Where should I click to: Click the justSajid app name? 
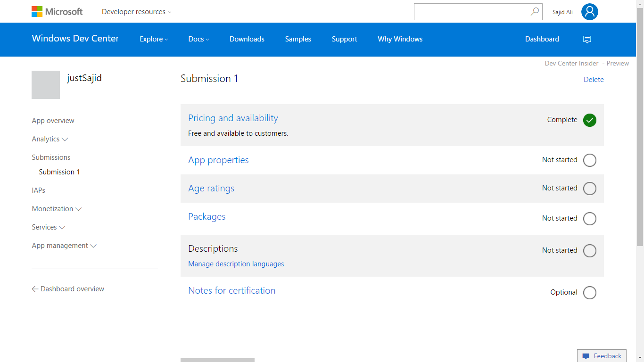coord(84,78)
